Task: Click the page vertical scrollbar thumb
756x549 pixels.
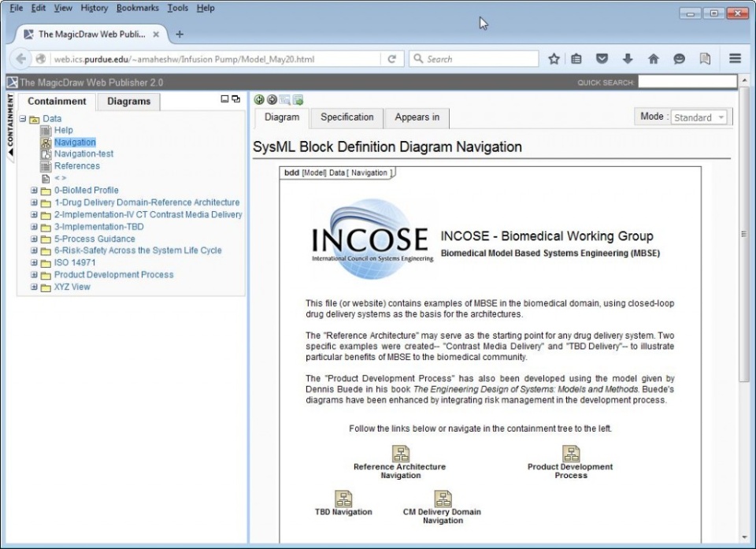Action: pyautogui.click(x=744, y=234)
